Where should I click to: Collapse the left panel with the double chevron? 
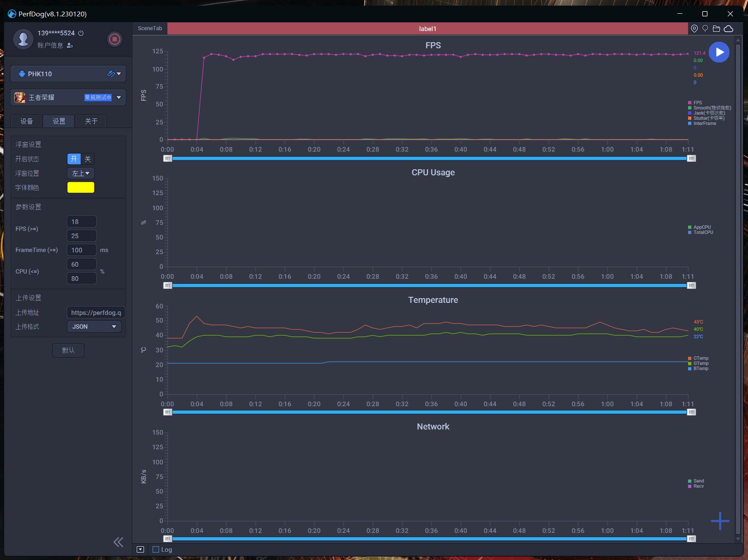(118, 542)
